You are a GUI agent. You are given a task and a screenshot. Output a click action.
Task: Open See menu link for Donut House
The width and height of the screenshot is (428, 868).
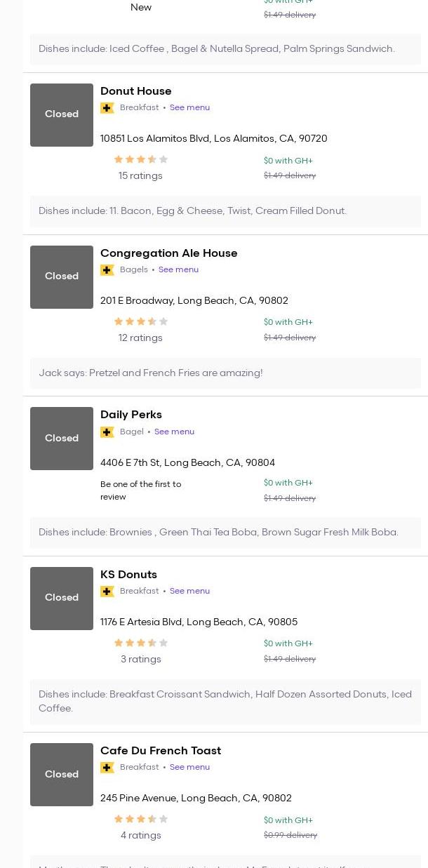coord(189,108)
